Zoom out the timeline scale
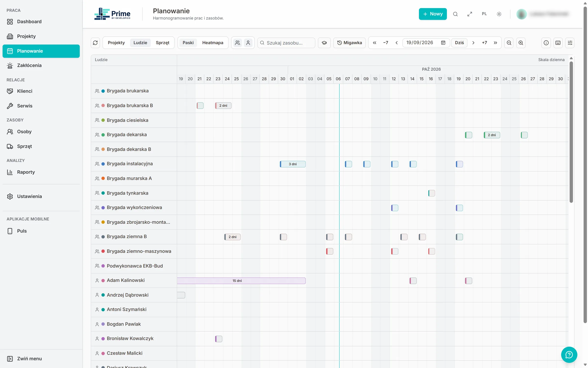The height and width of the screenshot is (368, 588). pos(509,43)
